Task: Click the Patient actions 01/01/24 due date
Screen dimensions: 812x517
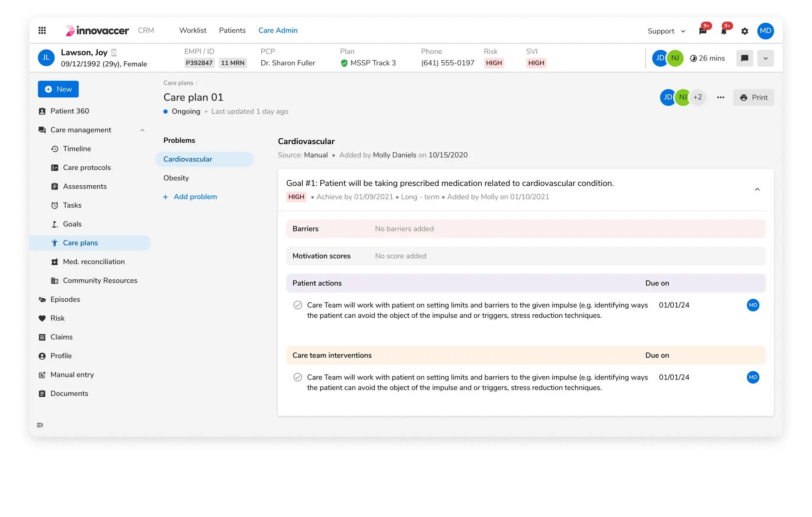Action: [x=674, y=305]
